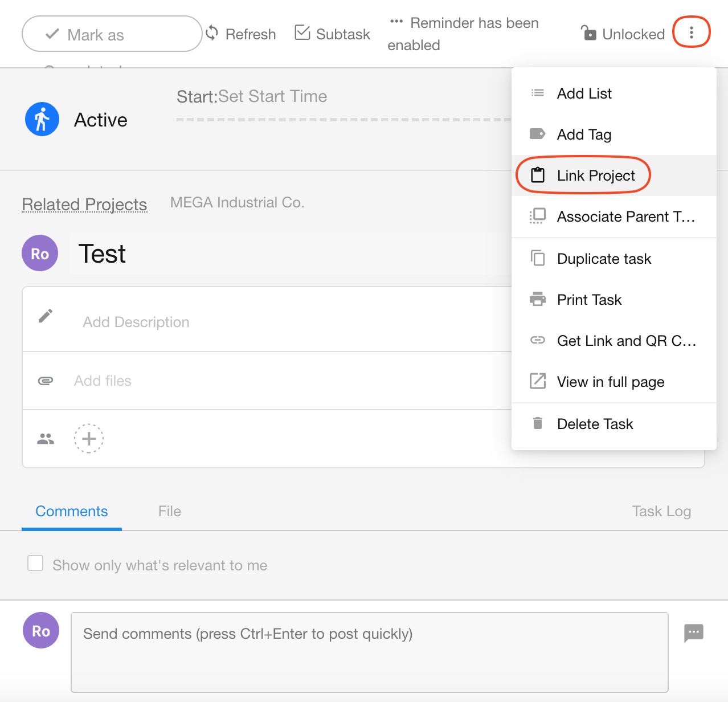The width and height of the screenshot is (728, 702).
Task: Toggle the Unlocked lock state
Action: [x=622, y=34]
